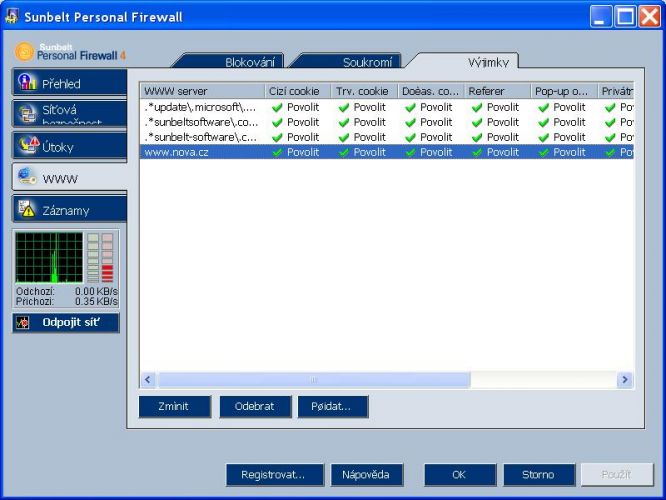Open the Záznamy section

click(x=70, y=210)
